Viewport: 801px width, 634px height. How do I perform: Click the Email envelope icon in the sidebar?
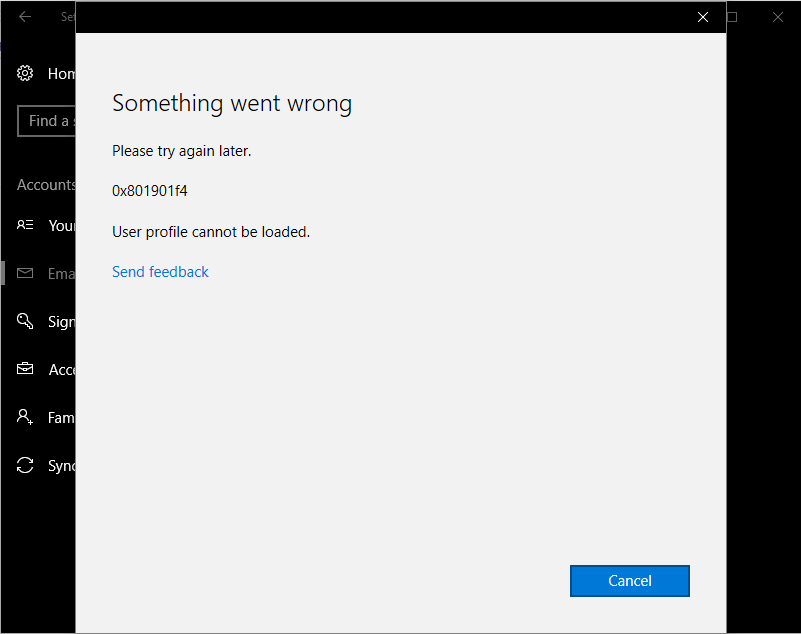click(25, 273)
